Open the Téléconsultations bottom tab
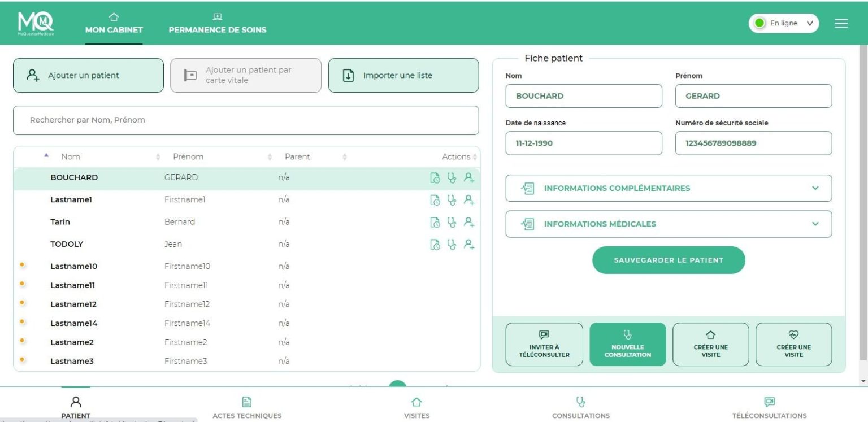 pyautogui.click(x=769, y=407)
